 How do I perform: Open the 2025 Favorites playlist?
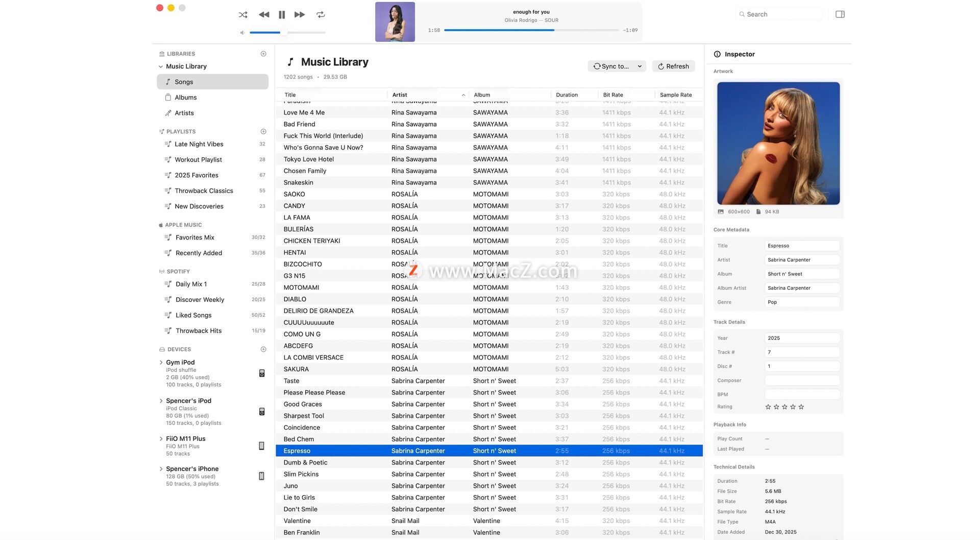point(212,175)
